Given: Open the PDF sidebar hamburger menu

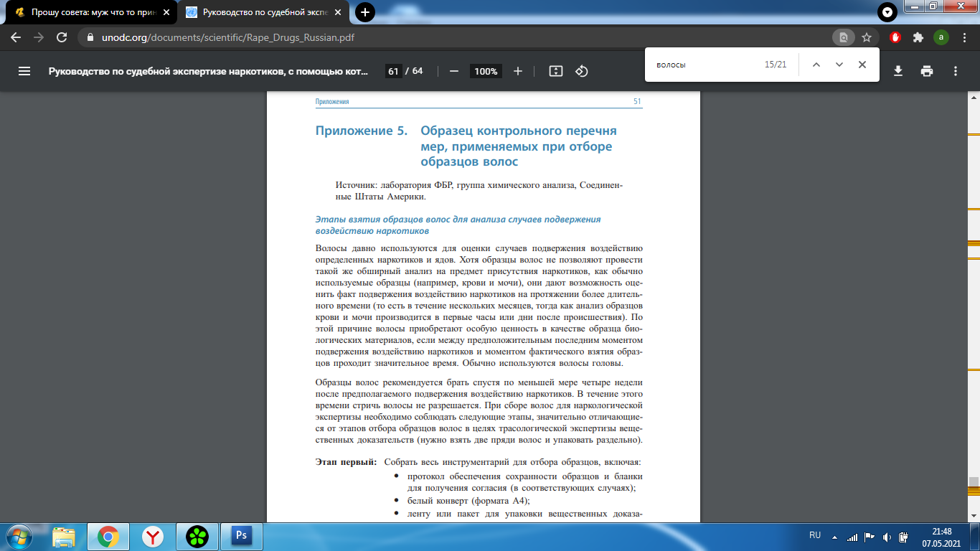Looking at the screenshot, I should tap(24, 71).
